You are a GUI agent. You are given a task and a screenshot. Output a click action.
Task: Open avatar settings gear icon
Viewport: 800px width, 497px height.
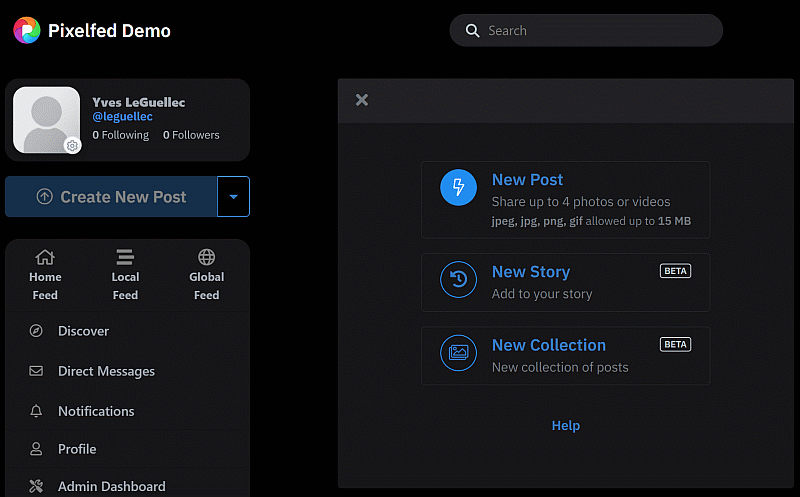point(72,146)
